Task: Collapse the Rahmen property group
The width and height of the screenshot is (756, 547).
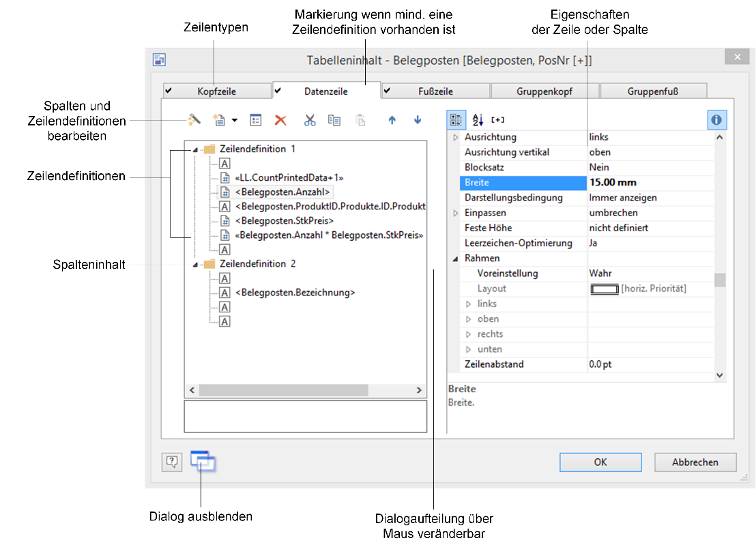Action: click(456, 258)
